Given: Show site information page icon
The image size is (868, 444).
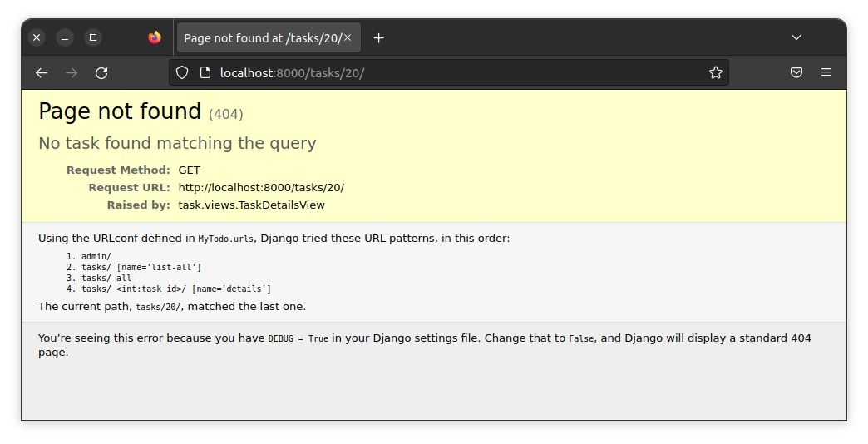Looking at the screenshot, I should 205,73.
